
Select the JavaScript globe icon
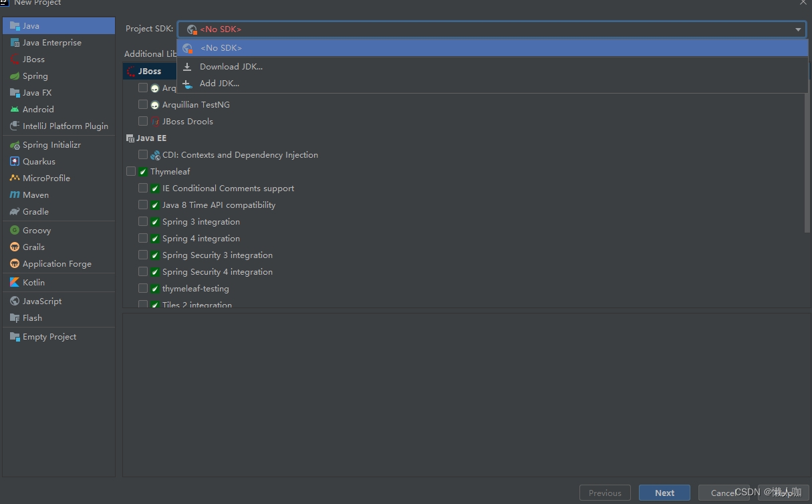[15, 301]
